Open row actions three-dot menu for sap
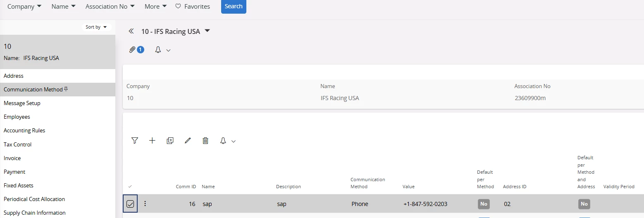 click(x=145, y=204)
